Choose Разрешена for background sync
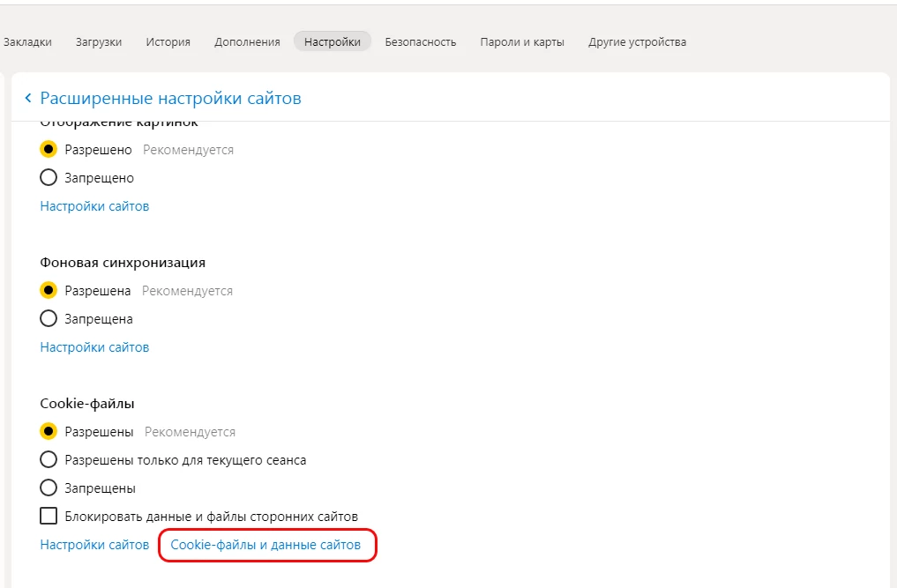Image resolution: width=897 pixels, height=588 pixels. (49, 291)
